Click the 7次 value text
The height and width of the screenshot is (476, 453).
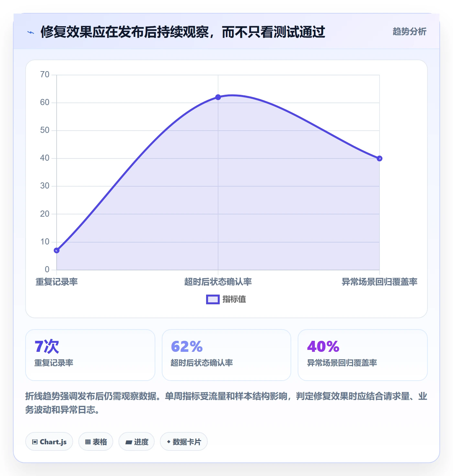pos(47,346)
